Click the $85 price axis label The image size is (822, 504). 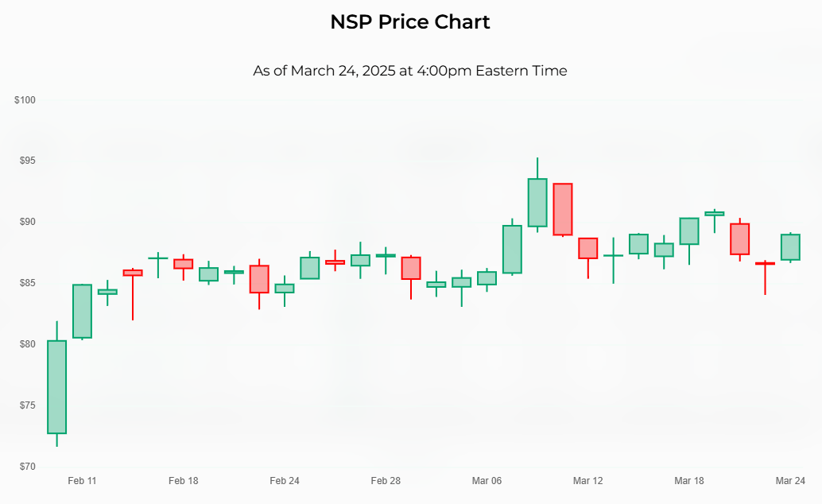tap(27, 283)
